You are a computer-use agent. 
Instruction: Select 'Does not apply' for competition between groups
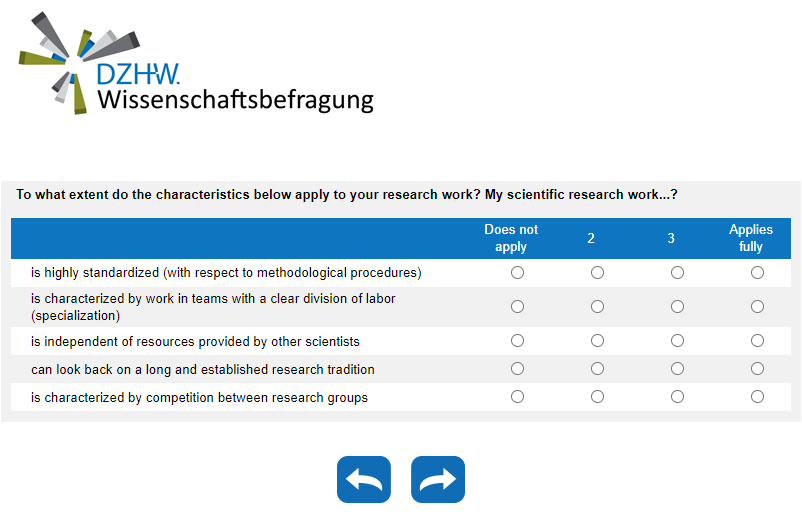517,397
